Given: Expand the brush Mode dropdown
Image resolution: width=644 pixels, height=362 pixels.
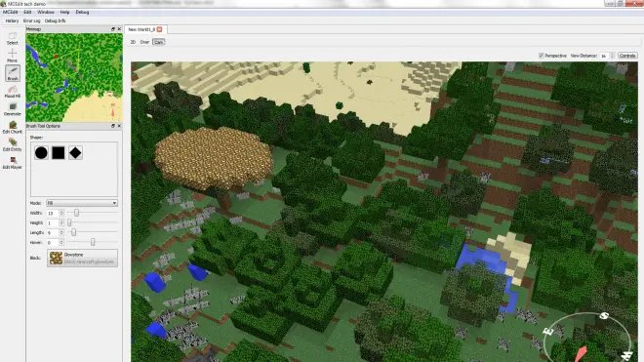Looking at the screenshot, I should click(x=82, y=203).
